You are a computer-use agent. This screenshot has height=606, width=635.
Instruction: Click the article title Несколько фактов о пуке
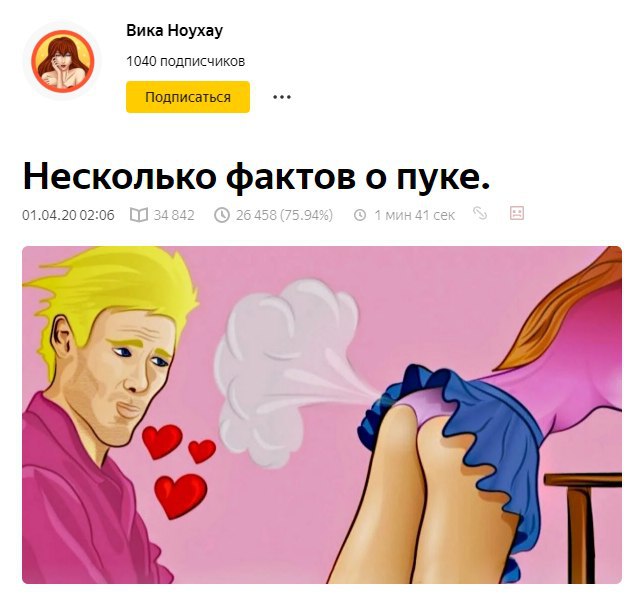256,177
